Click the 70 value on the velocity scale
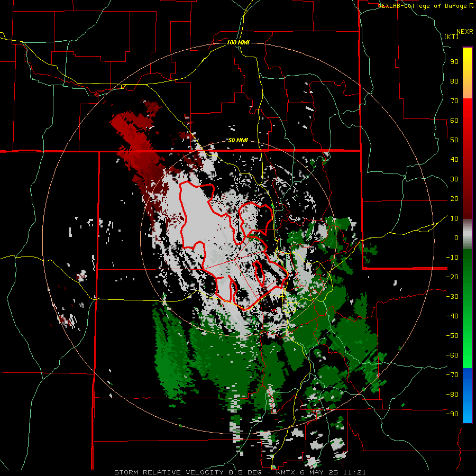The width and height of the screenshot is (476, 476). click(454, 101)
